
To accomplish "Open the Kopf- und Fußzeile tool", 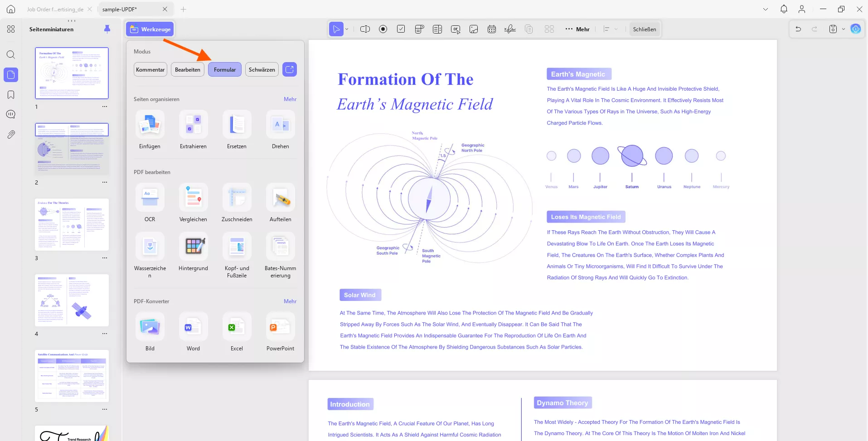I will 237,255.
